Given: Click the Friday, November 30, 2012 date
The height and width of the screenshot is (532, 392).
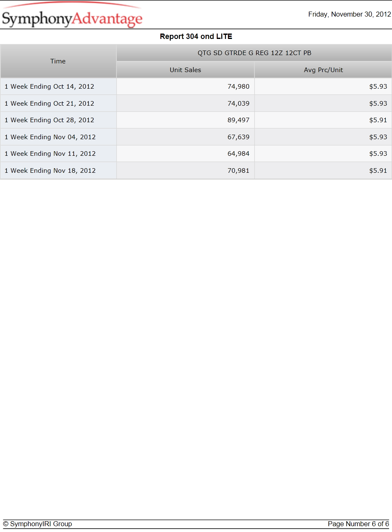Looking at the screenshot, I should (349, 15).
